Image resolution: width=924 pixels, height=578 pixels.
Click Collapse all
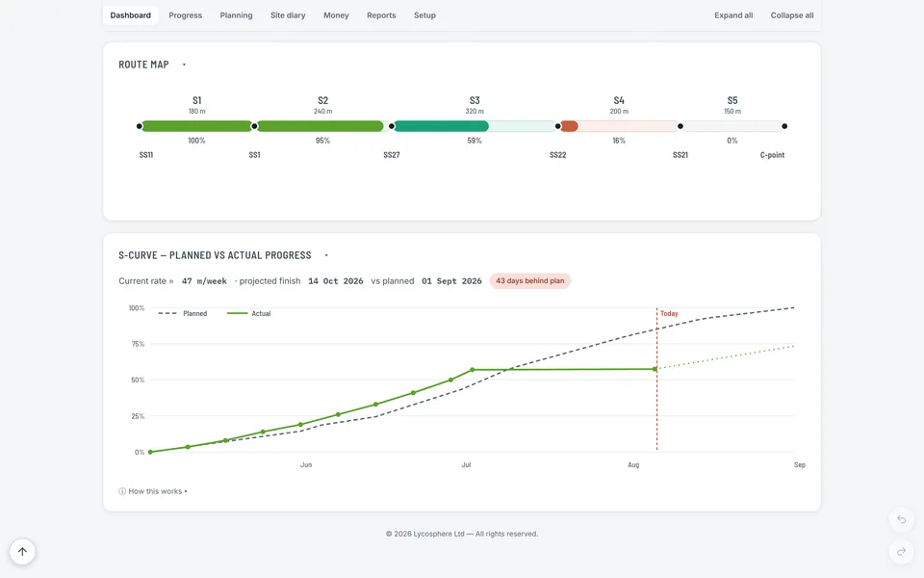coord(791,15)
